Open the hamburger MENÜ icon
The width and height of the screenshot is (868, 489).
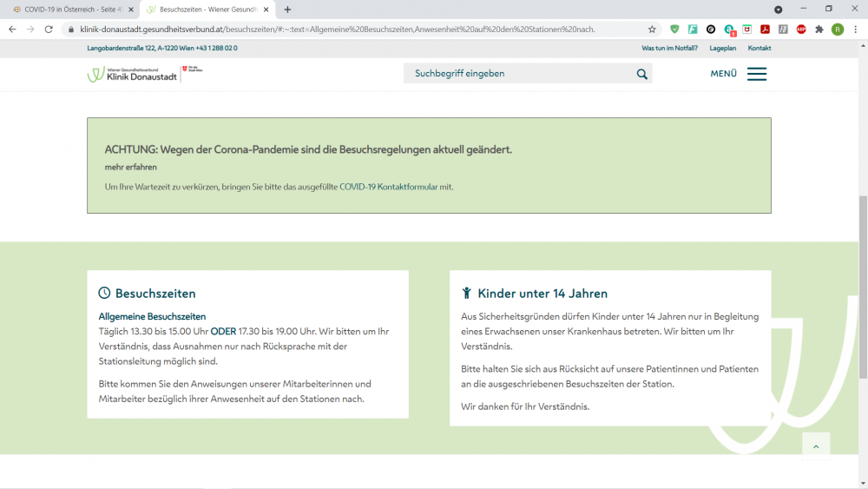tap(757, 74)
